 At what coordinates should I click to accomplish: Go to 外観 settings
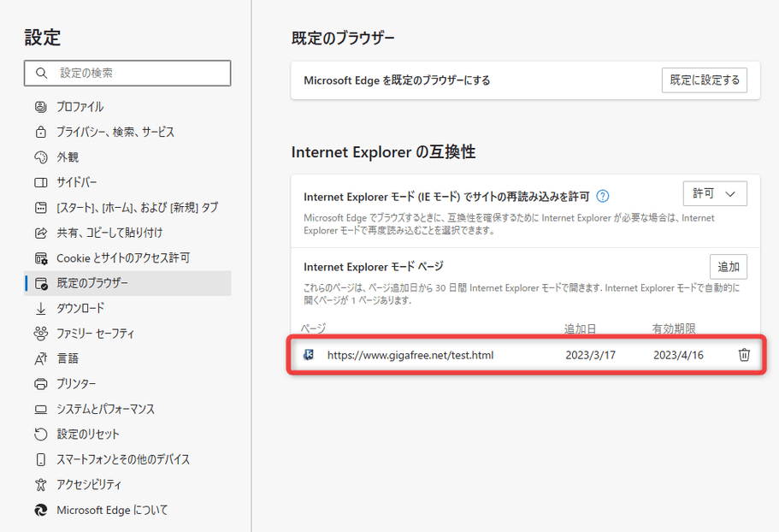click(x=68, y=157)
